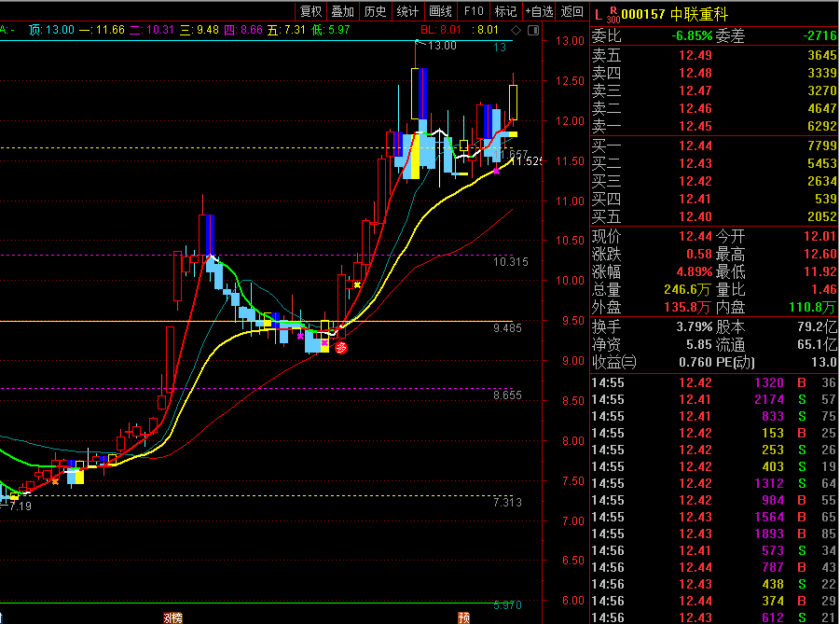Click the R300 index tag
Viewport: 840px width, 624px height.
point(613,16)
